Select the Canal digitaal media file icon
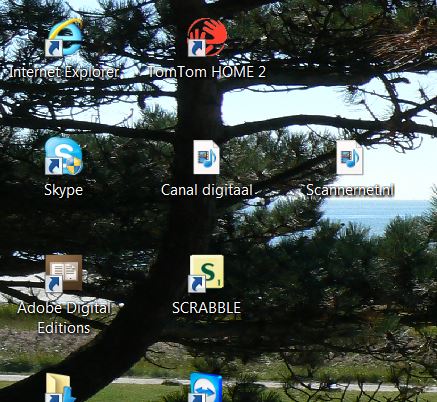This screenshot has height=402, width=437. point(206,157)
